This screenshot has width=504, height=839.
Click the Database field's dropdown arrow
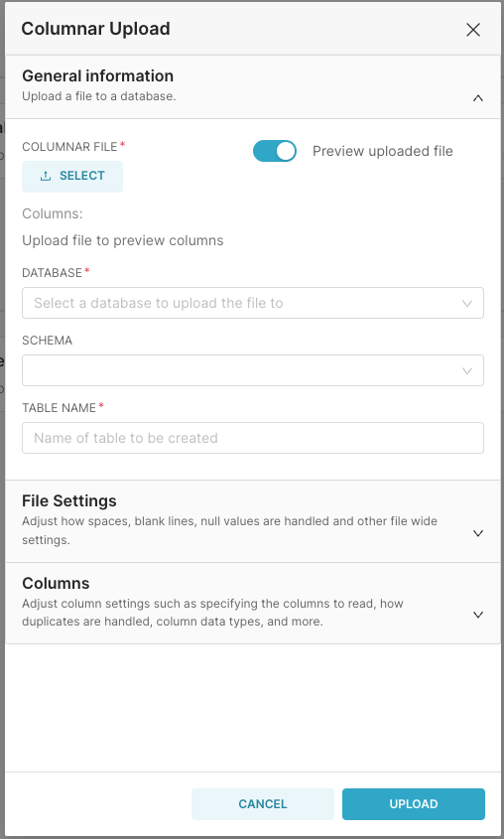pyautogui.click(x=466, y=304)
